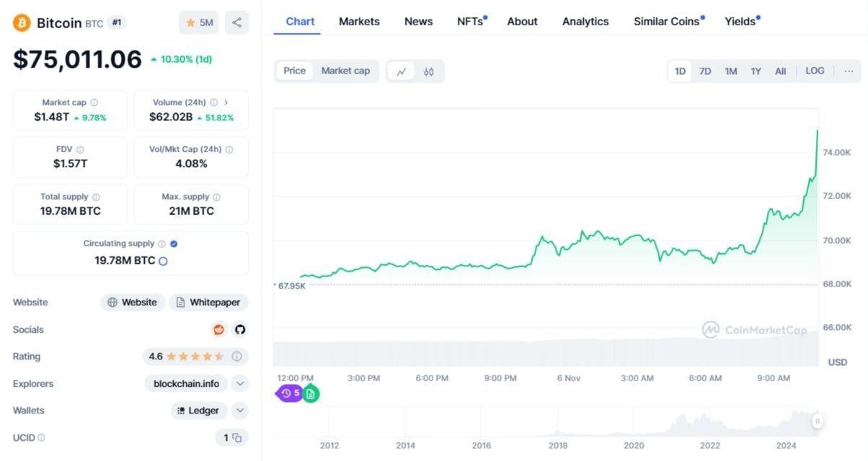Open the Similar Coins tab
Image resolution: width=868 pixels, height=461 pixels.
[668, 22]
